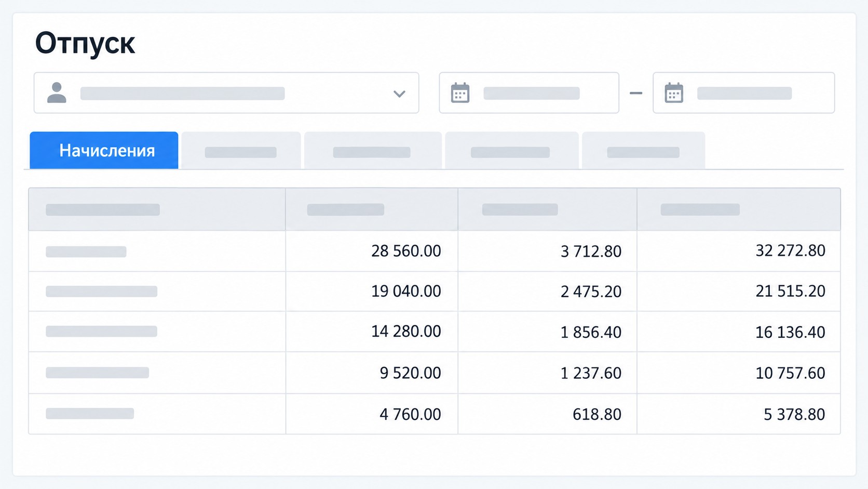Click the 1 237.60 cell
This screenshot has height=489, width=868.
547,373
